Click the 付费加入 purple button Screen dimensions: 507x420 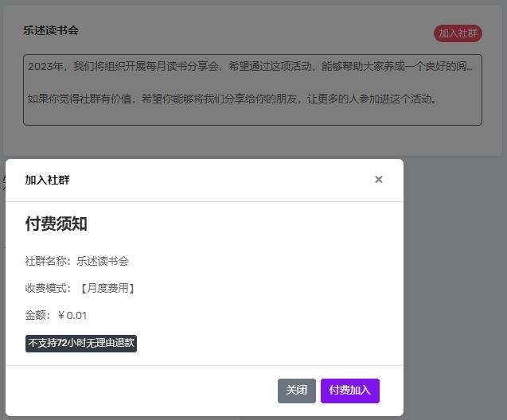[x=350, y=391]
